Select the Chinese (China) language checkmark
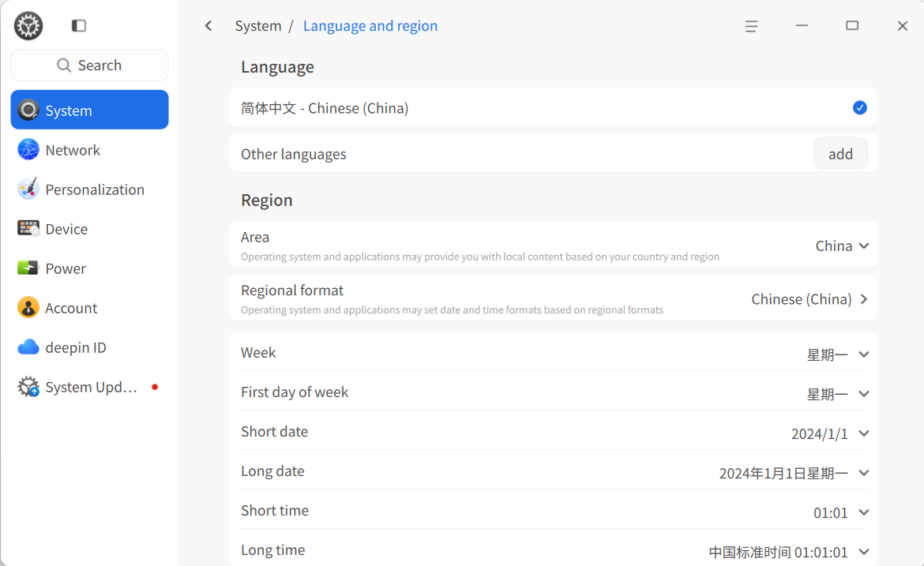Screen dimensions: 924x566 click(860, 108)
